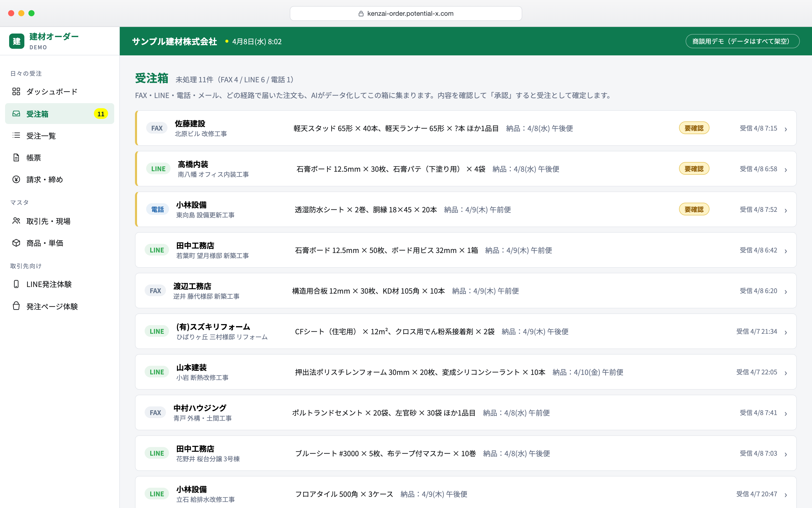
Task: Click the 帳票 document icon
Action: coord(16,157)
